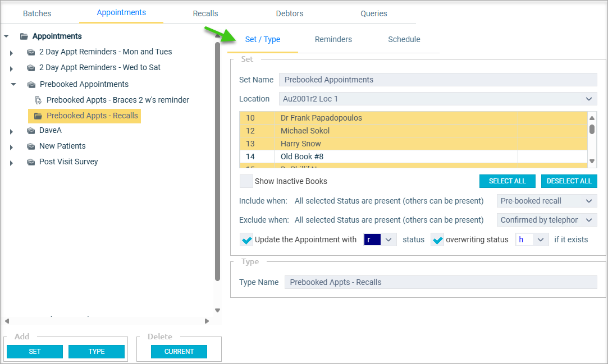
Task: Collapse the Prebooked Appointments node
Action: [13, 84]
